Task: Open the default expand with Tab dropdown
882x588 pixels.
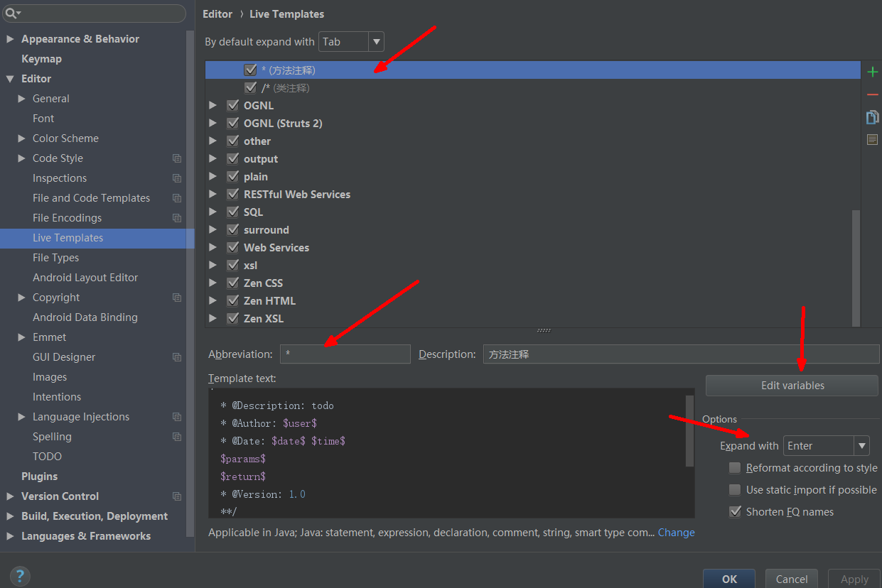Action: [x=351, y=42]
